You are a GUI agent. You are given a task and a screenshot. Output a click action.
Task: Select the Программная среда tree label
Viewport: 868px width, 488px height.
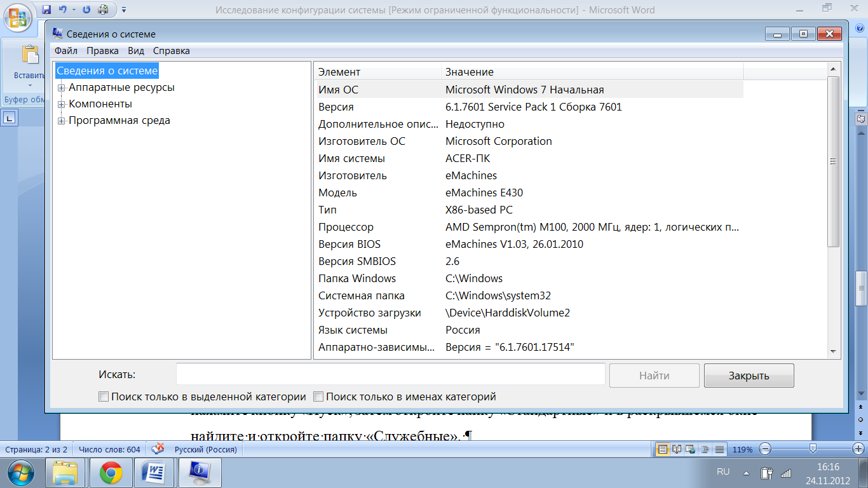[x=119, y=121]
